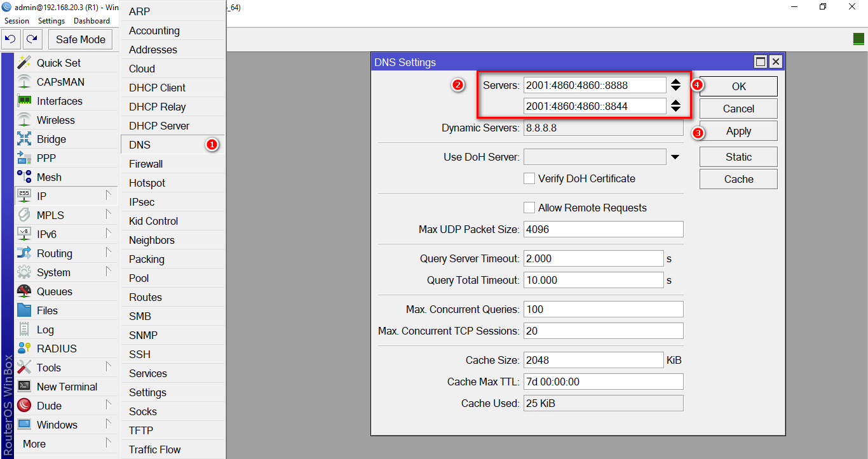Expand the Routing submenu arrow
This screenshot has height=459, width=868.
point(109,252)
